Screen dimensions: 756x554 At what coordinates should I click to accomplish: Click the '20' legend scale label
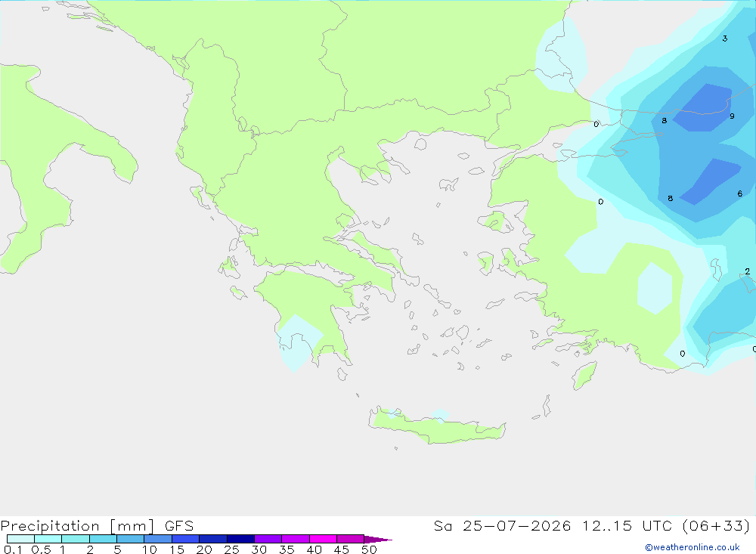(x=204, y=549)
